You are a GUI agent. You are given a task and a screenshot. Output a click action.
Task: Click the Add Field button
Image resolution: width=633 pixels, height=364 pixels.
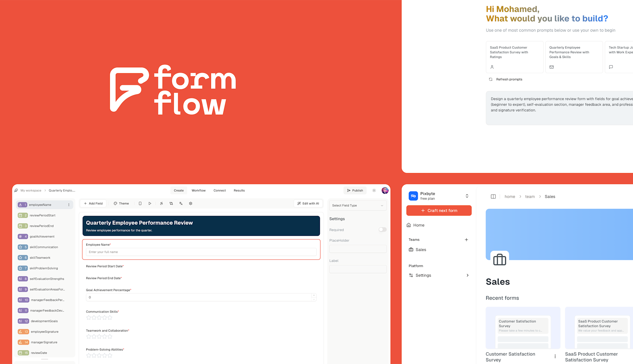tap(93, 203)
